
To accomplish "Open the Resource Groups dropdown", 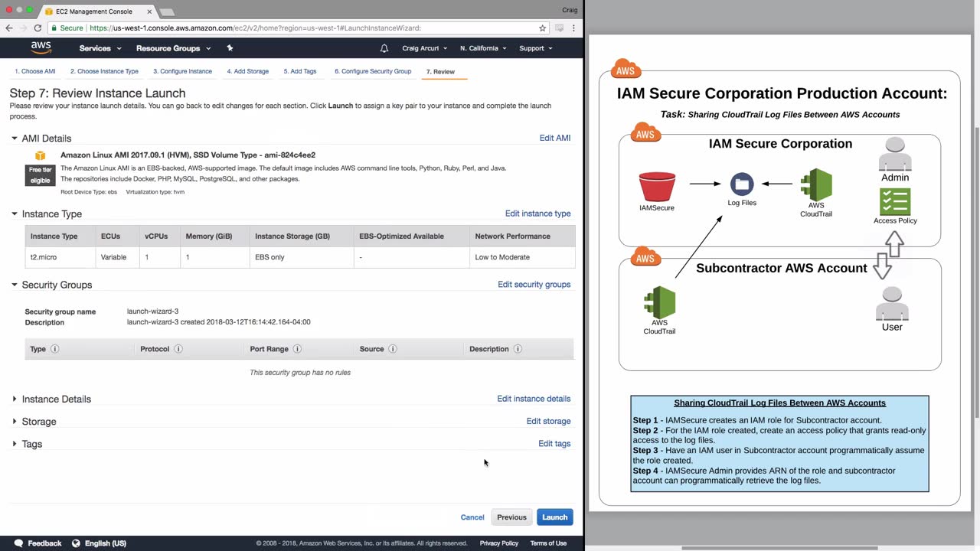I will coord(173,48).
